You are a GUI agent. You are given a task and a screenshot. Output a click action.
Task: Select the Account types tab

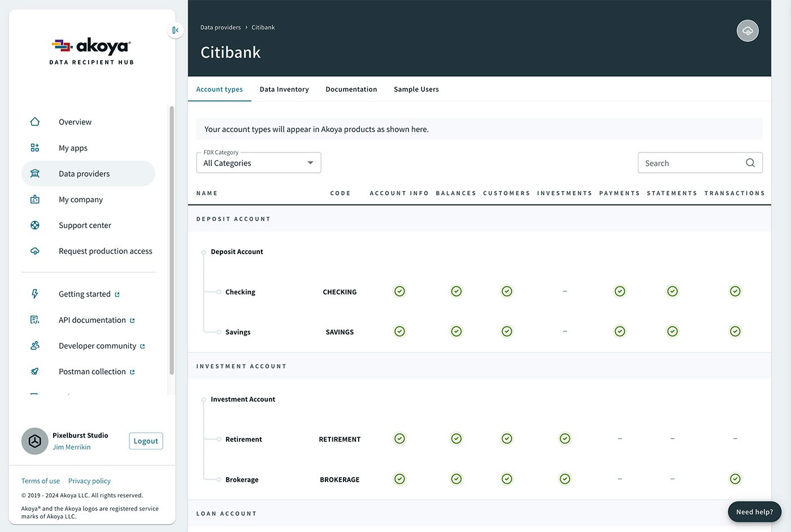219,89
